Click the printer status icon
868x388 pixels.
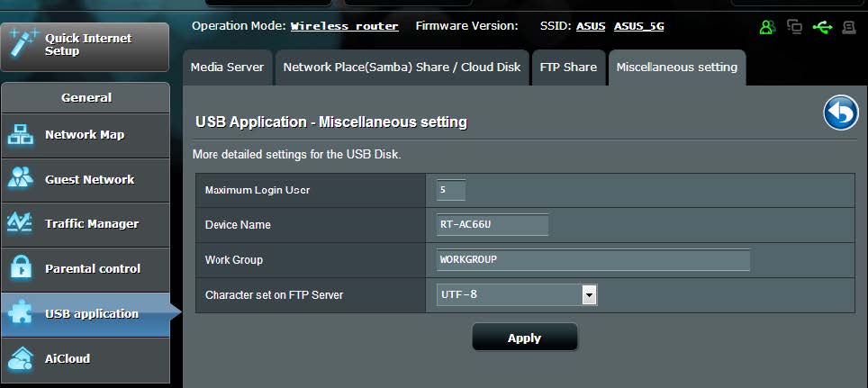coord(849,27)
